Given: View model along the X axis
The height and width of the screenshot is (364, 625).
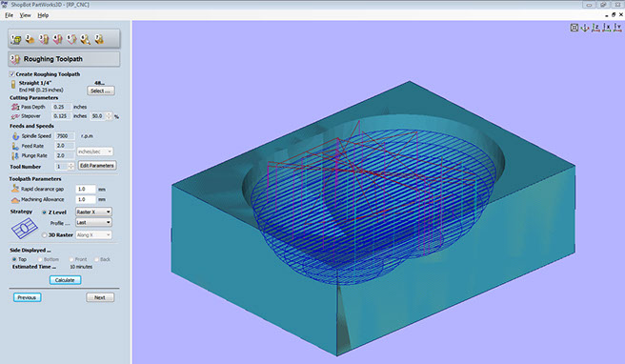Looking at the screenshot, I should pyautogui.click(x=606, y=28).
